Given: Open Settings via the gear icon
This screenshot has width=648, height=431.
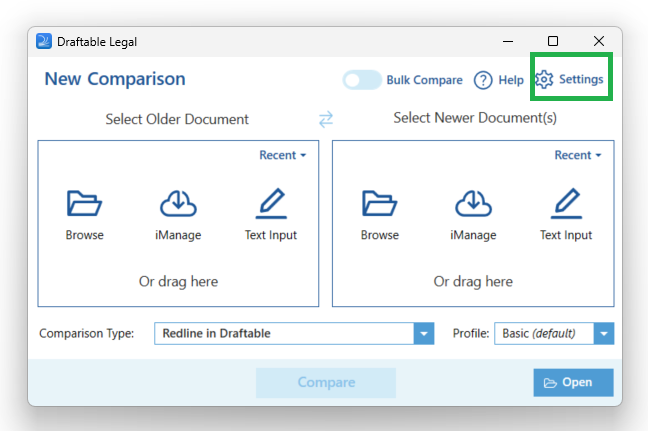Looking at the screenshot, I should (x=544, y=79).
